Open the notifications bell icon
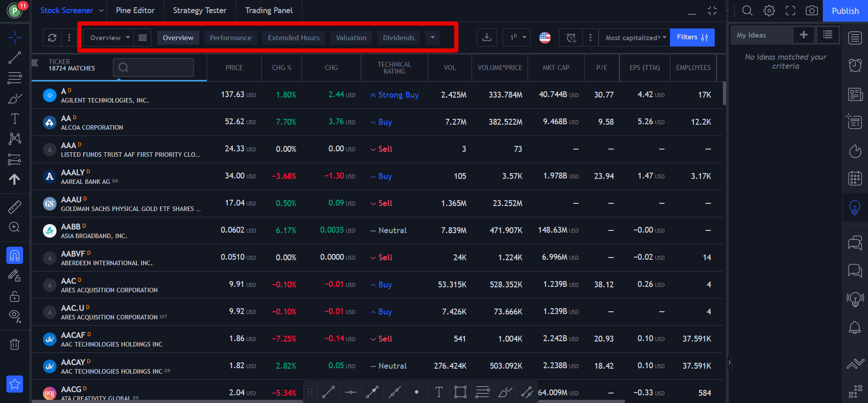Viewport: 868px width, 403px height. click(x=855, y=327)
